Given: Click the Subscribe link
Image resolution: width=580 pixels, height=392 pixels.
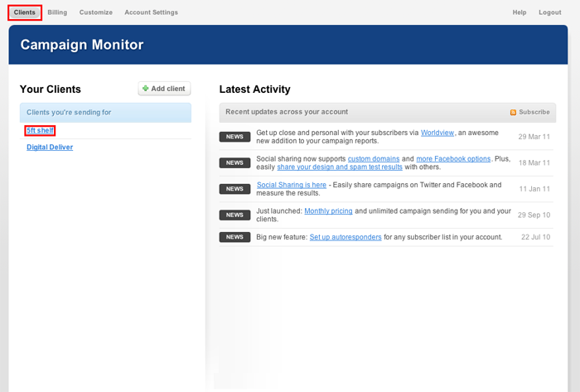Looking at the screenshot, I should tap(534, 112).
